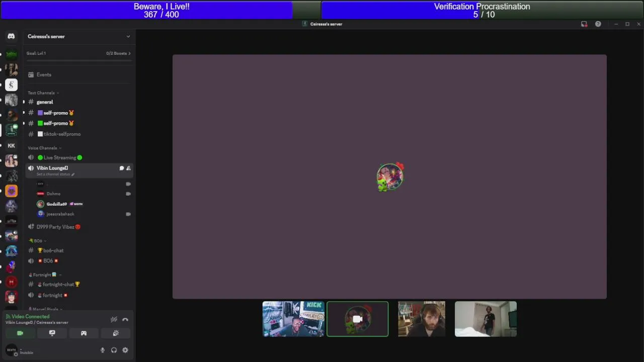This screenshot has width=644, height=362.
Task: Click Godzilla69 avatar in voice list
Action: (40, 204)
